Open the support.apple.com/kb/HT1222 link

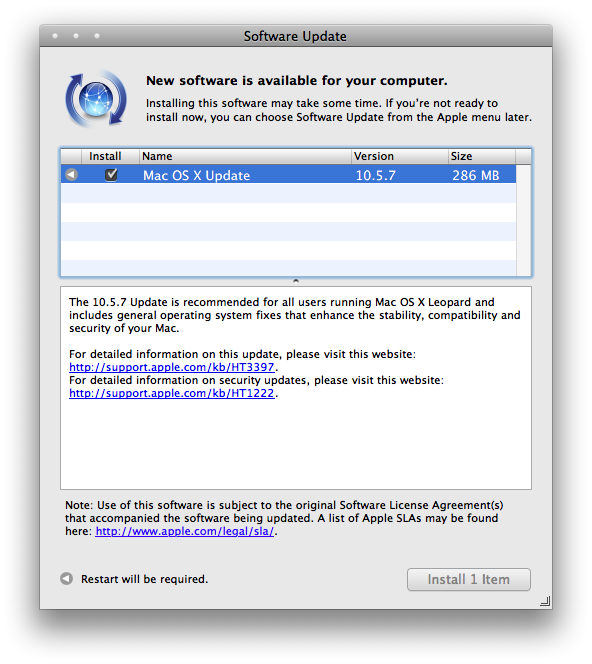point(172,393)
